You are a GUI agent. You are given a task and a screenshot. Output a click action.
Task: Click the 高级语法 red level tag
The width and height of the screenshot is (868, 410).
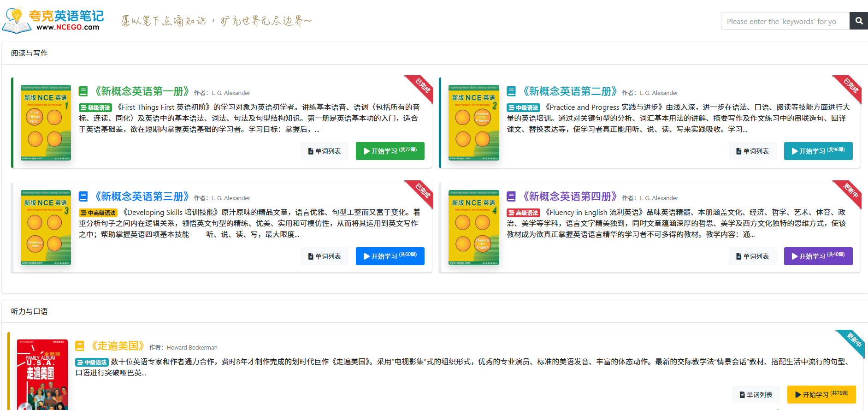(523, 213)
